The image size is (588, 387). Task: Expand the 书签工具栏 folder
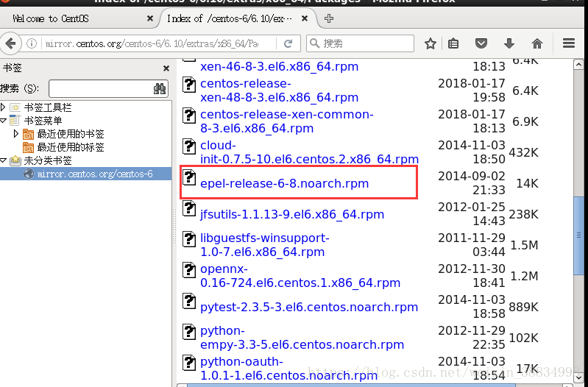pos(3,107)
